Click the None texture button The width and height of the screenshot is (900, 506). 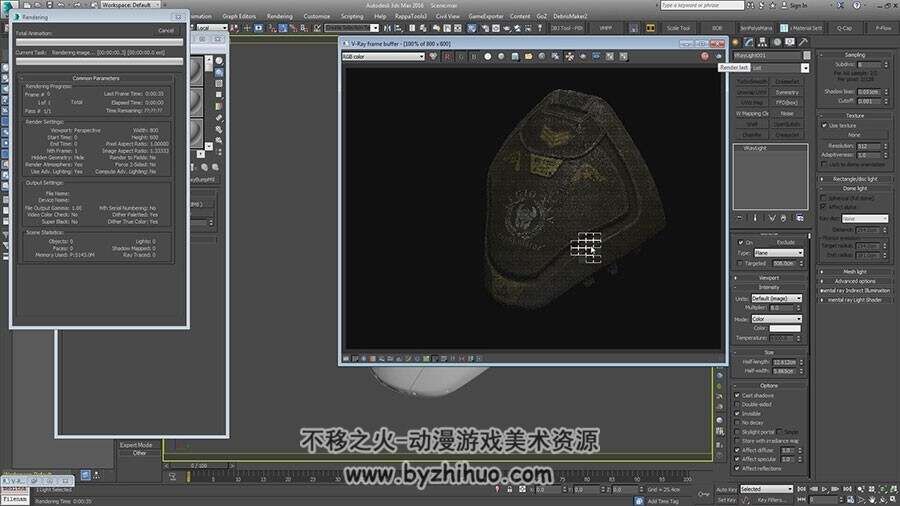854,135
